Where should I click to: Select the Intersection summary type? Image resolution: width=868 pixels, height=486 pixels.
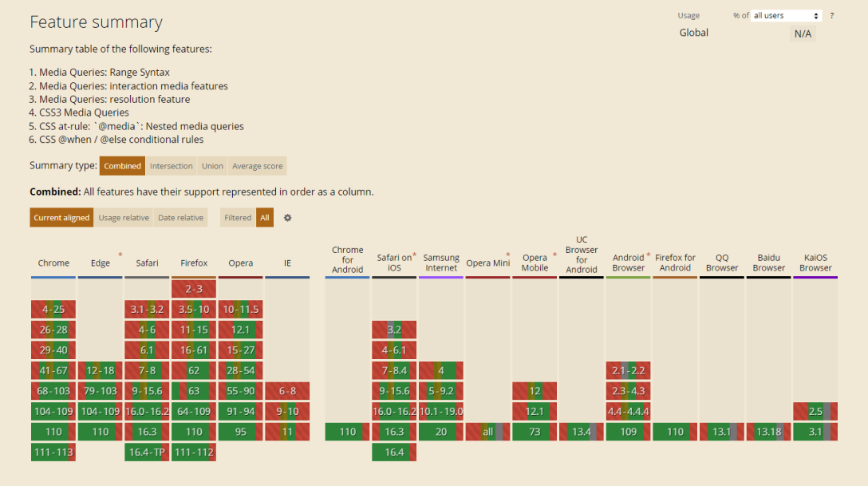click(x=172, y=166)
